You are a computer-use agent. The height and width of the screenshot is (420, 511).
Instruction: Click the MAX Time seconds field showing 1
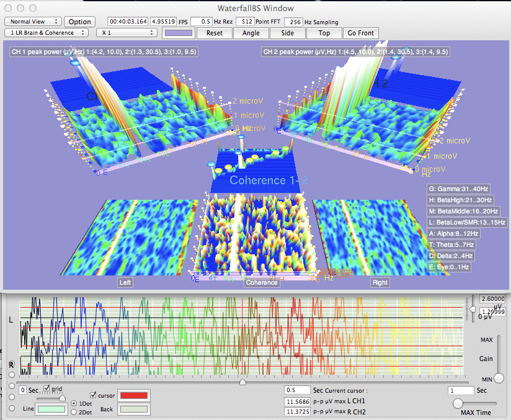[461, 390]
